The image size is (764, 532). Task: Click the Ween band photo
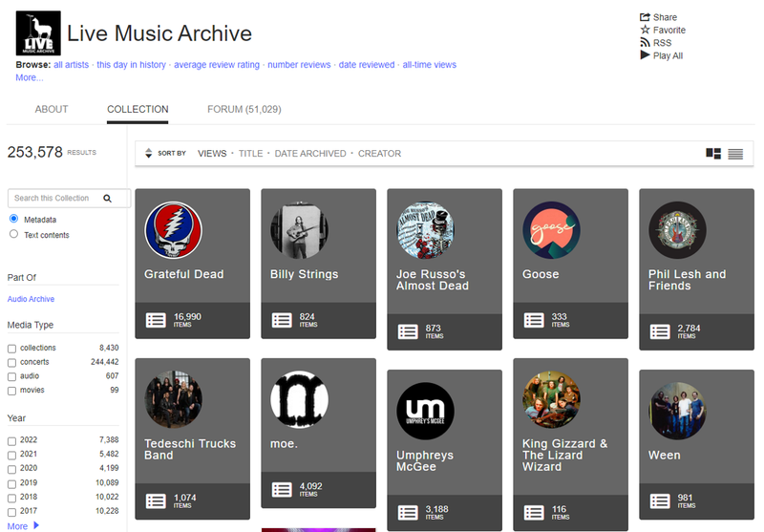pyautogui.click(x=677, y=412)
